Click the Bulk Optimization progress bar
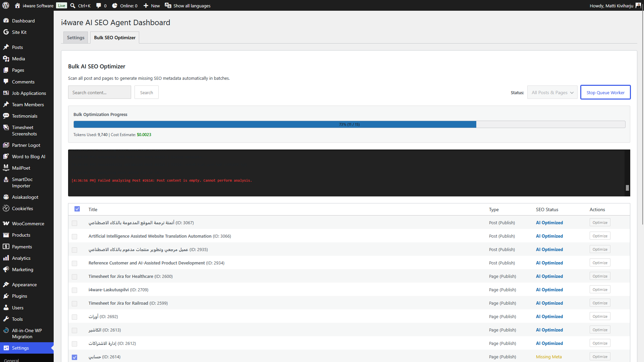The image size is (644, 362). pyautogui.click(x=349, y=124)
